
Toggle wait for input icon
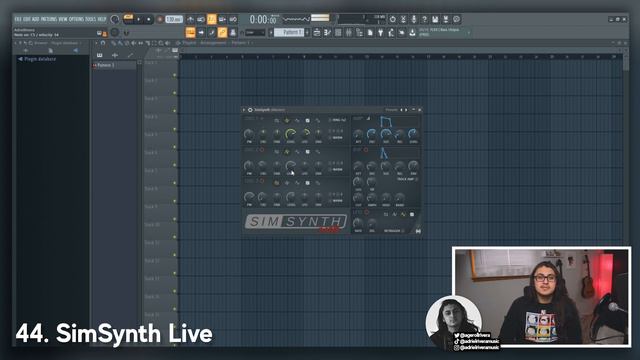(201, 19)
